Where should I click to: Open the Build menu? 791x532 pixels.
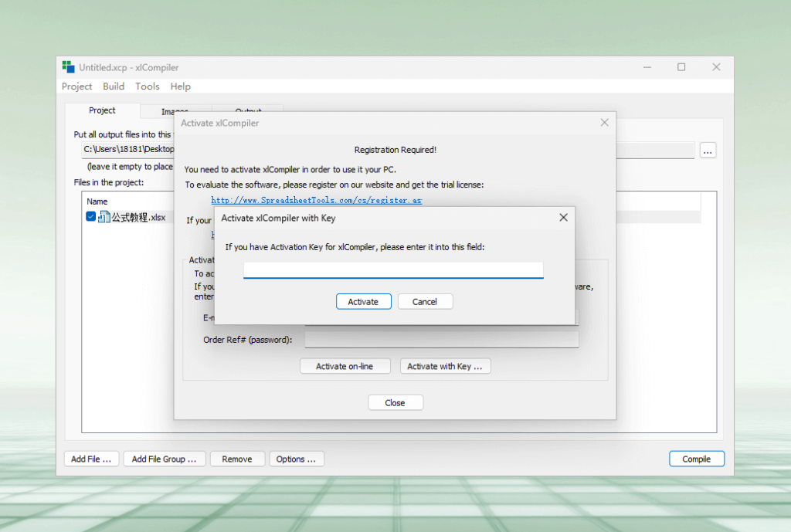114,86
